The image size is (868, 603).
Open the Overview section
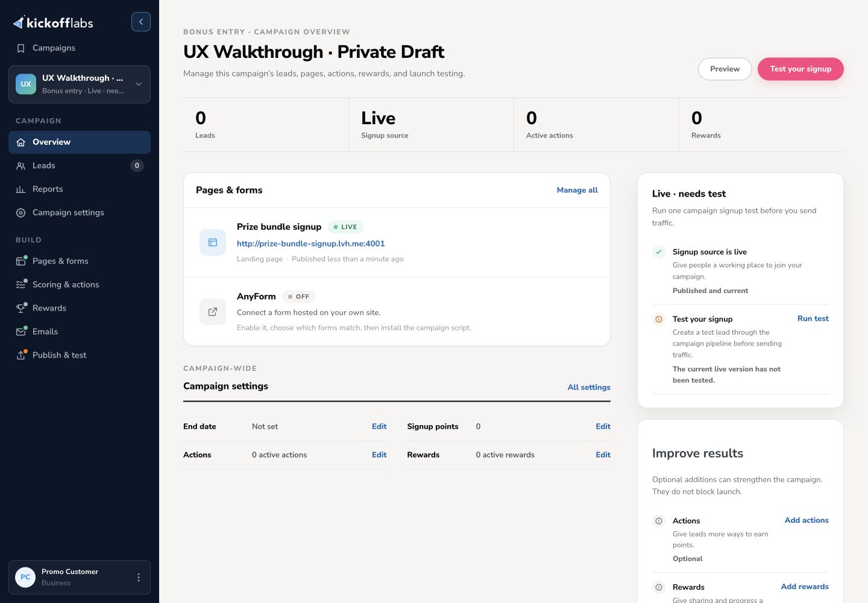click(80, 142)
